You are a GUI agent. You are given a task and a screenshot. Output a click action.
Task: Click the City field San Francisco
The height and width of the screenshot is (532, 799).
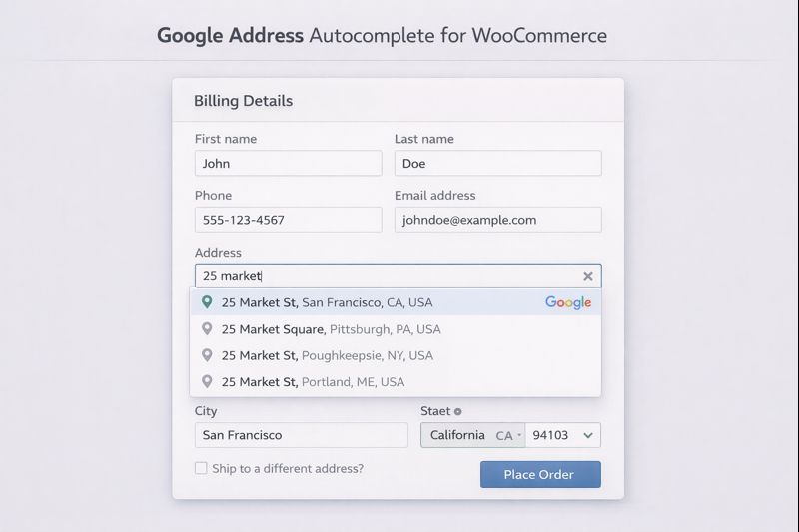click(302, 435)
